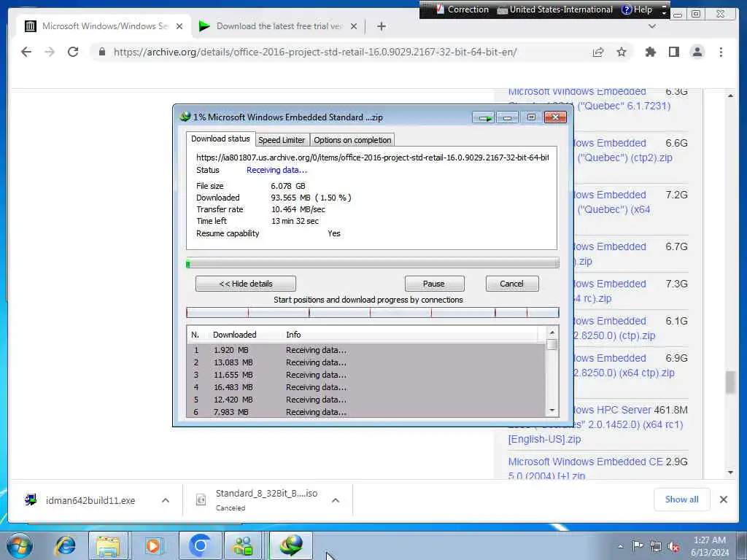Select connection row 4 with 16.483 MB
This screenshot has width=747, height=560.
(366, 387)
